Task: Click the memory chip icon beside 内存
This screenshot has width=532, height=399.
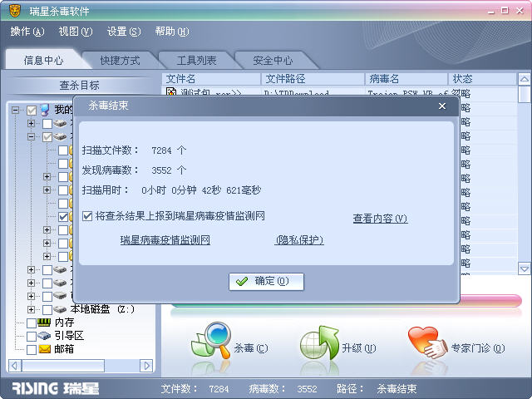Action: [x=44, y=323]
